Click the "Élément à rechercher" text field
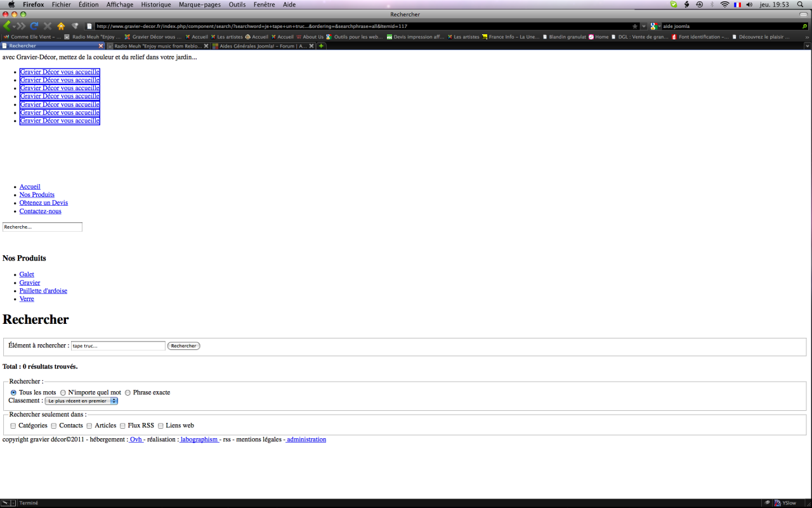 pos(118,346)
